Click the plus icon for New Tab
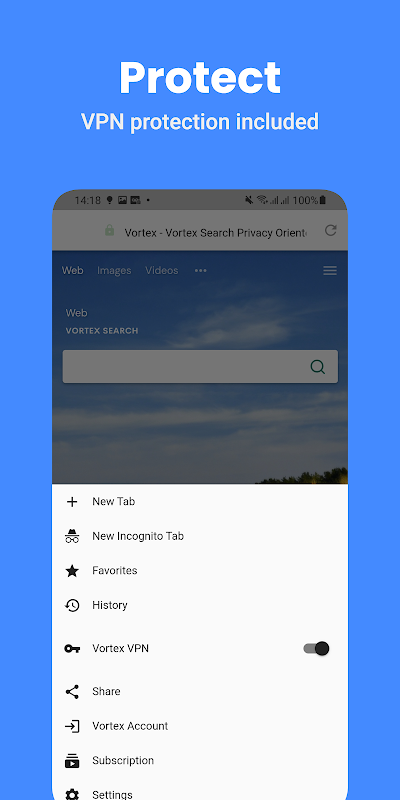The image size is (400, 800). [72, 502]
